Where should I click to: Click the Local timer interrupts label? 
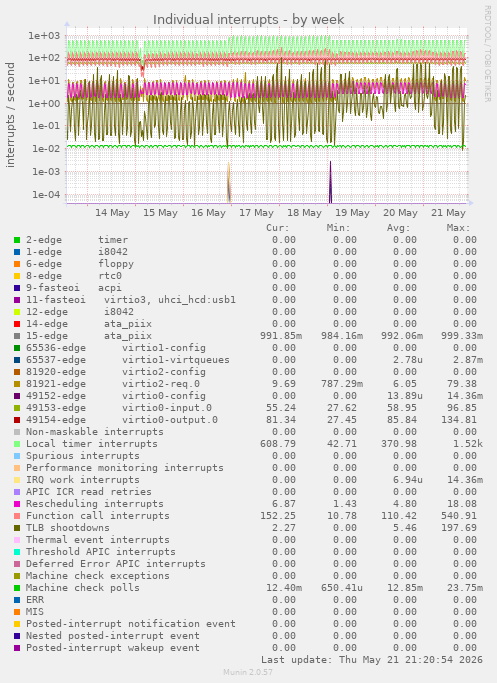[91, 444]
